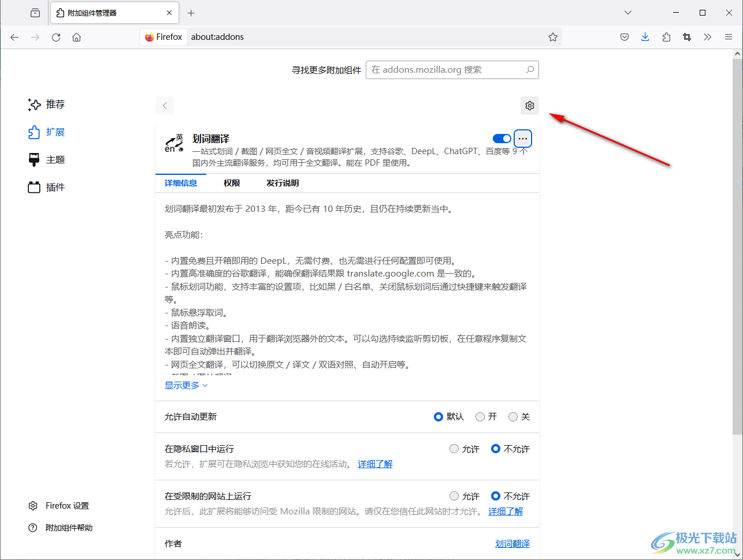
Task: Open the 推荐 (Recommended) sidebar section
Action: click(x=55, y=104)
